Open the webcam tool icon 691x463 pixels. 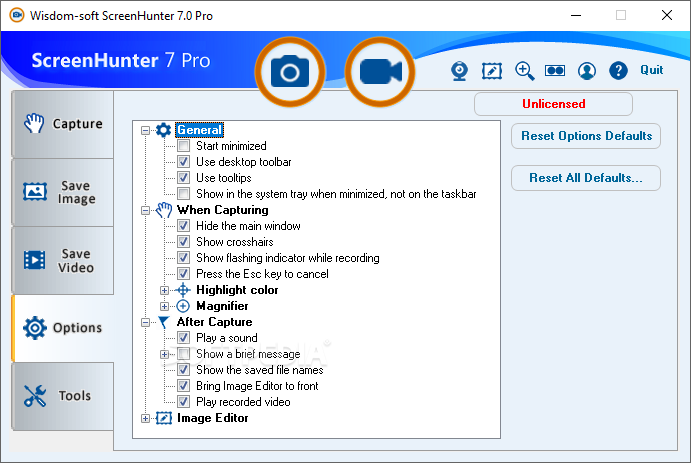[459, 70]
